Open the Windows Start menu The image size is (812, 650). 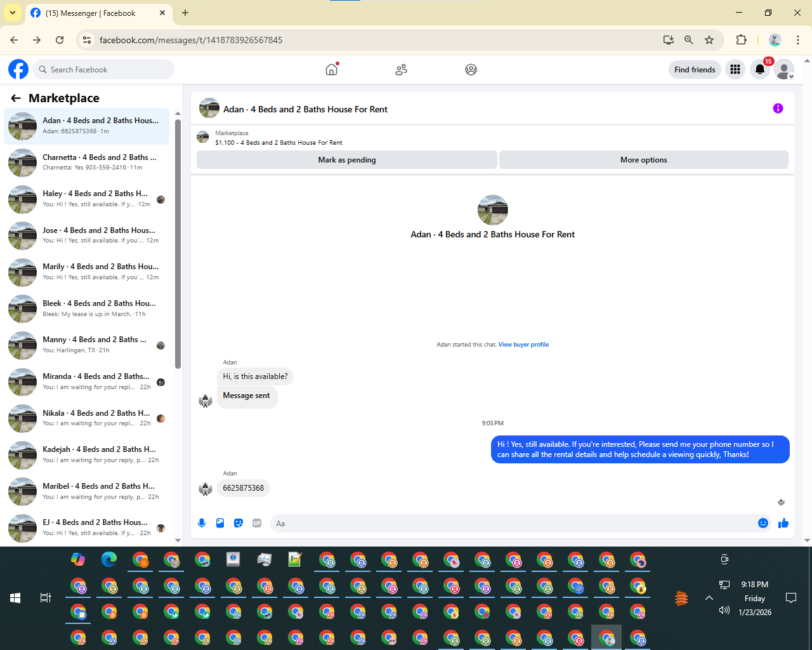pyautogui.click(x=15, y=598)
